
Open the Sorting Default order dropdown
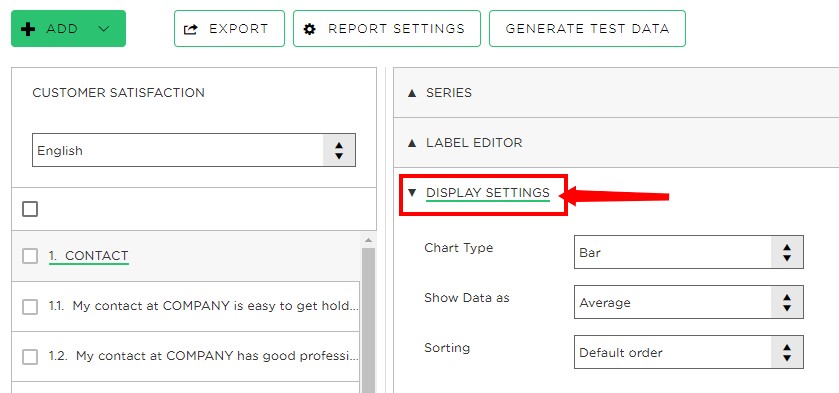click(x=688, y=352)
